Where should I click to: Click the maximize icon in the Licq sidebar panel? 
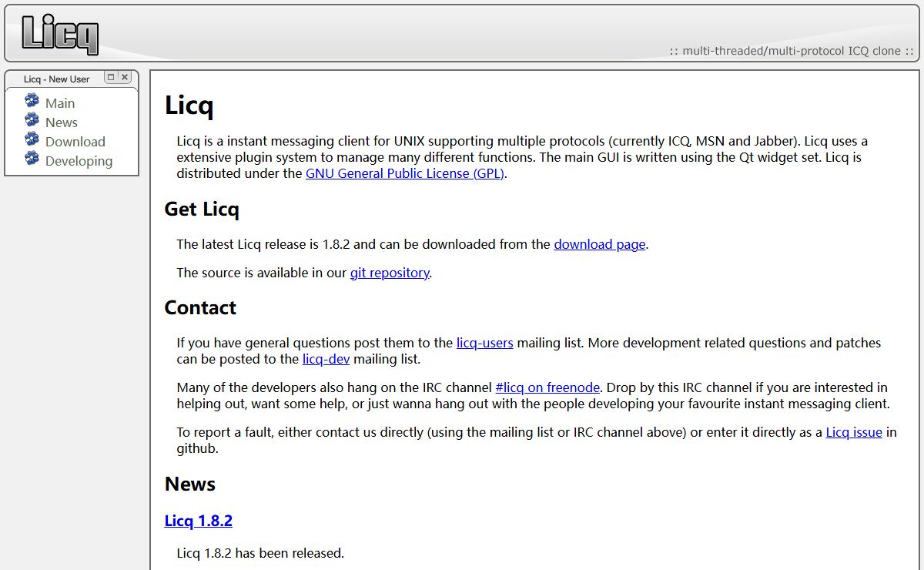111,77
